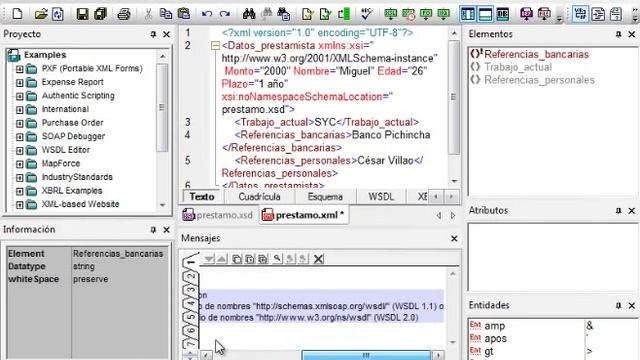This screenshot has height=360, width=640.
Task: Click the New document icon
Action: click(17, 14)
